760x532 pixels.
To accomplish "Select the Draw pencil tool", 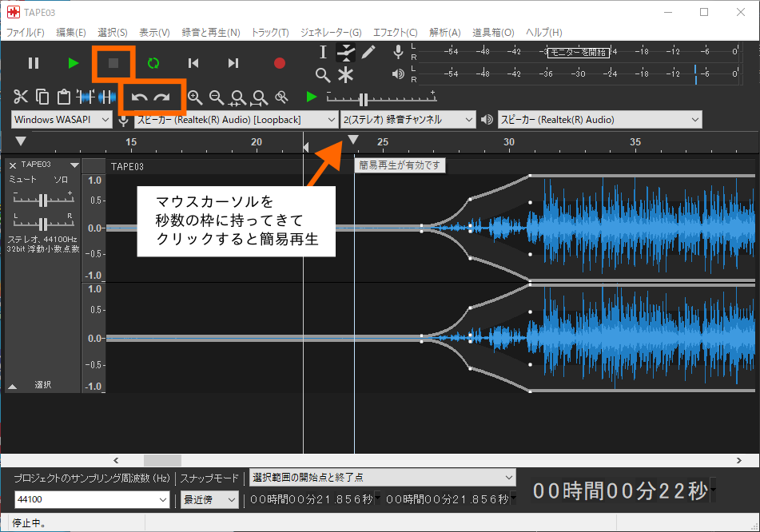I will [368, 52].
